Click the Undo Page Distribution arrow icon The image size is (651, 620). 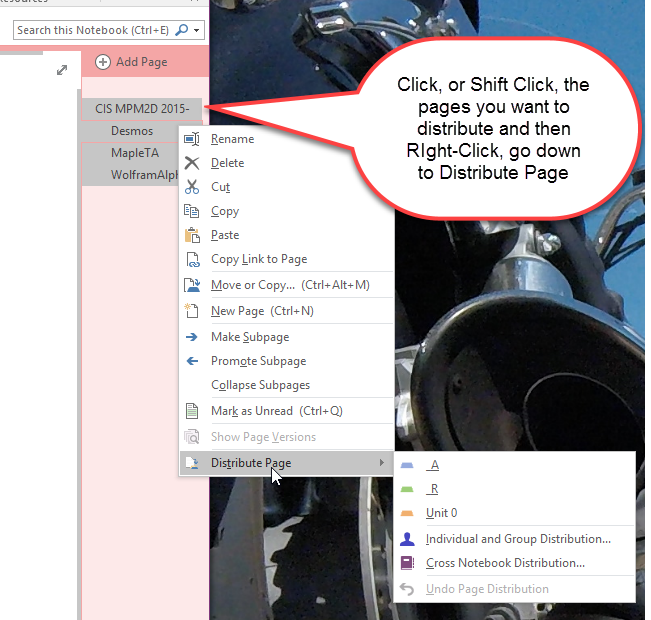[407, 589]
